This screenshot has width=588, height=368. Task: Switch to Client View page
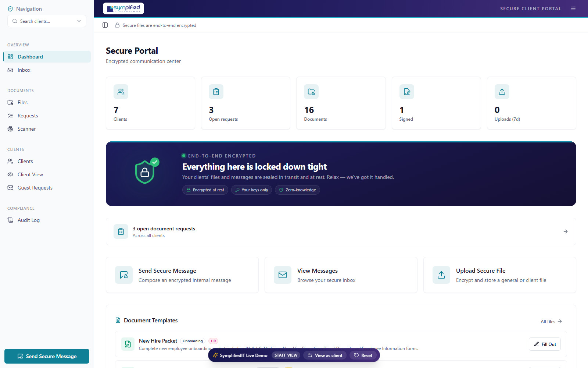coord(47,174)
